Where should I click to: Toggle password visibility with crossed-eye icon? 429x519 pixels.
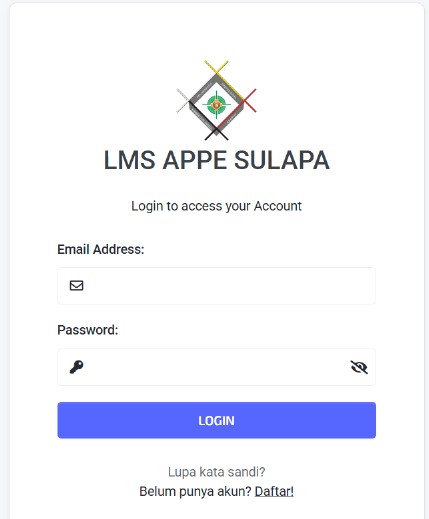click(359, 367)
